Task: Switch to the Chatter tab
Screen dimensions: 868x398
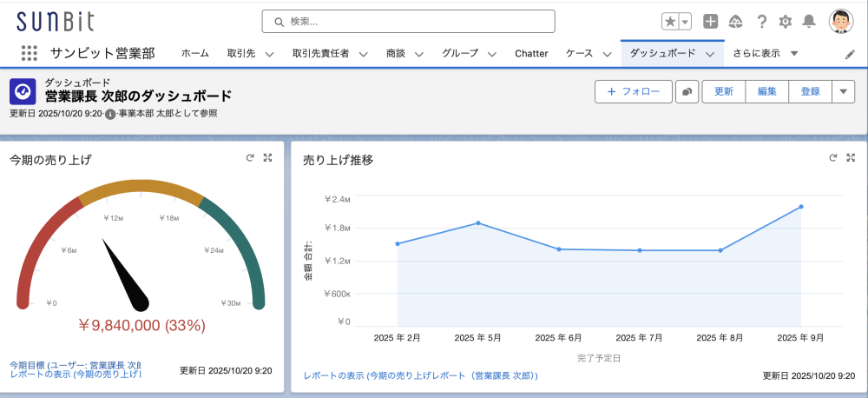Action: pos(531,53)
